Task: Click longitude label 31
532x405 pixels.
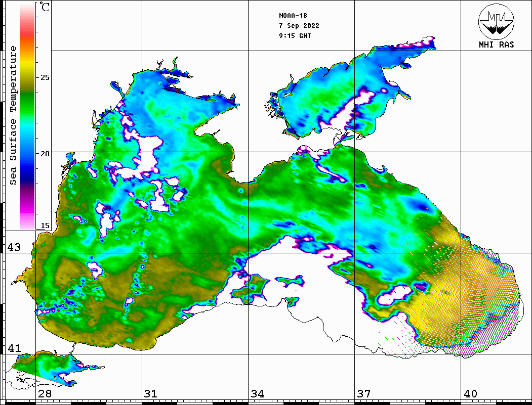Action: [151, 394]
